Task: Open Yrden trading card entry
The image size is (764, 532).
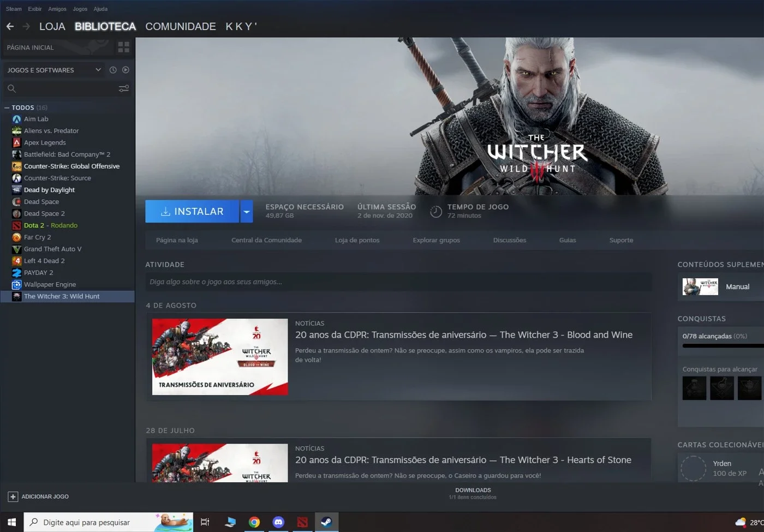Action: pyautogui.click(x=721, y=468)
